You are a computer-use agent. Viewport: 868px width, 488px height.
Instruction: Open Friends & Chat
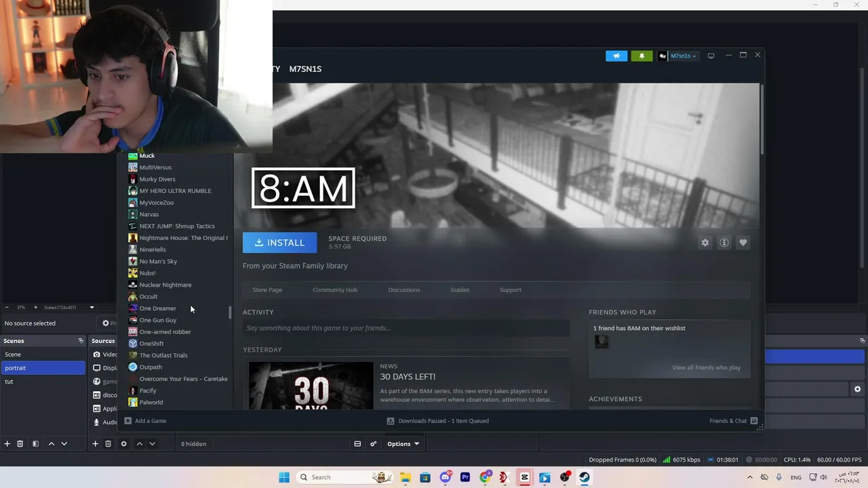[x=734, y=421]
